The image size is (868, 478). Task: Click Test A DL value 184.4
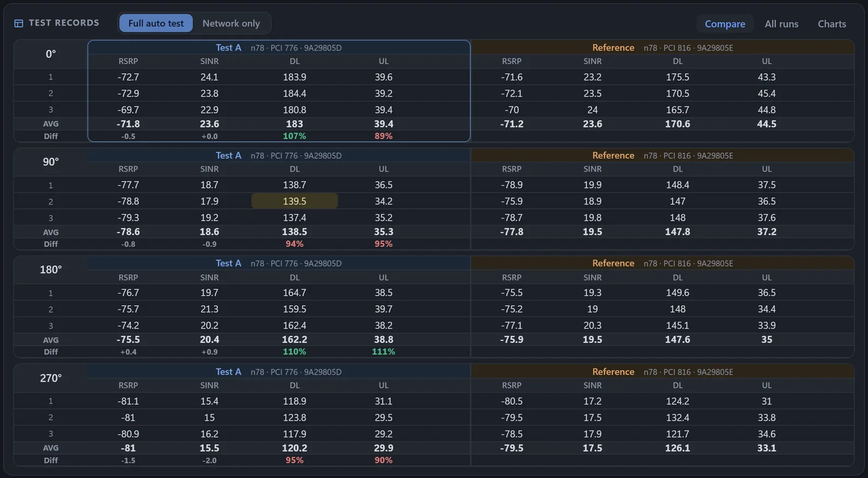pos(295,93)
